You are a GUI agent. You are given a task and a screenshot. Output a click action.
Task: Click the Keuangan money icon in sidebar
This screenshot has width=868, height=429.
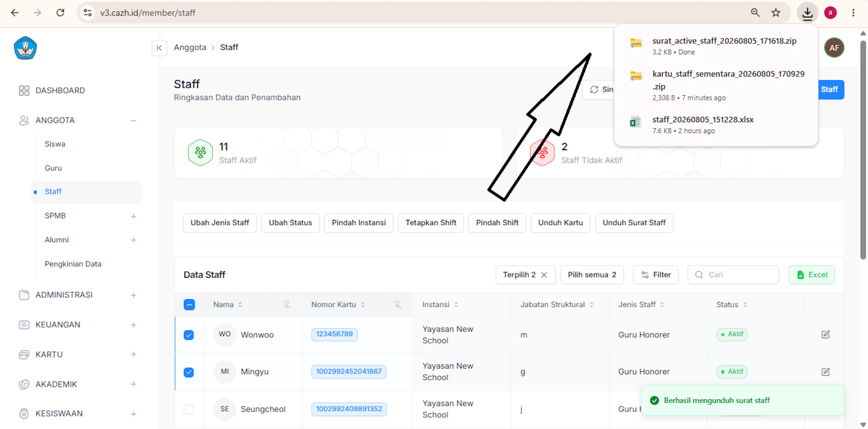click(x=24, y=325)
